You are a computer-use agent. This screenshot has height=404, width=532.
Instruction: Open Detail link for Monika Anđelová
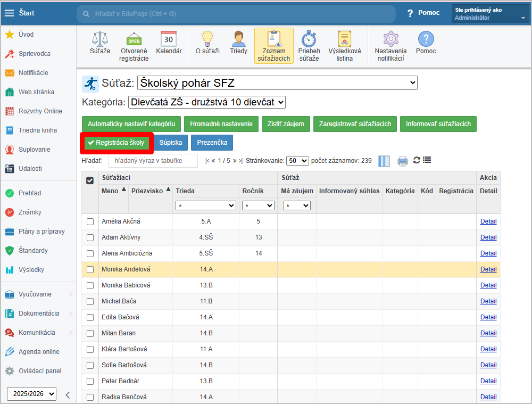click(488, 269)
